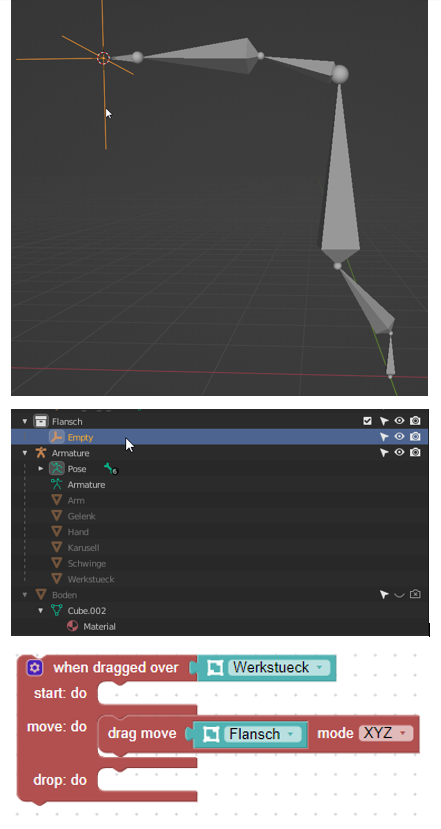
Task: Select the Cube.002 mesh data icon
Action: tap(57, 611)
